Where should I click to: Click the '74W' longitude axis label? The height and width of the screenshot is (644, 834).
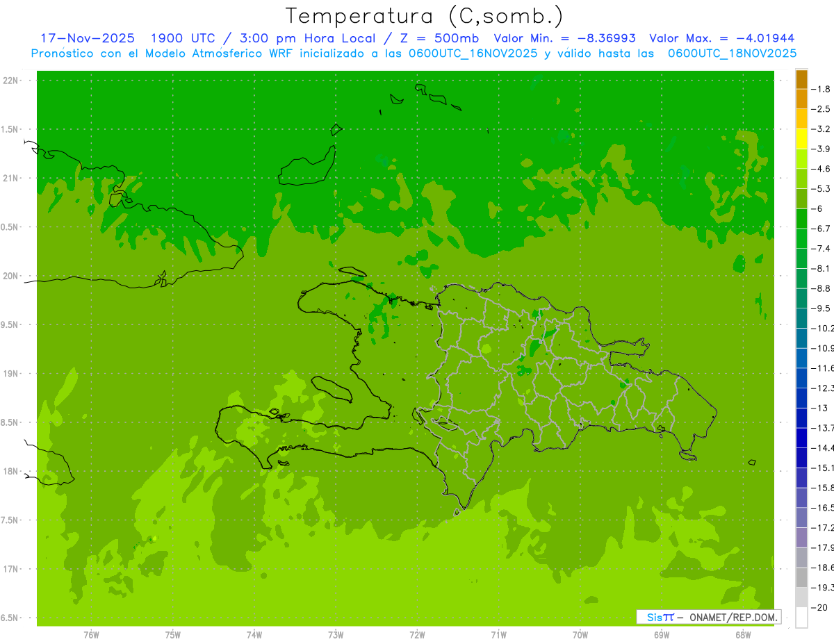[x=254, y=635]
